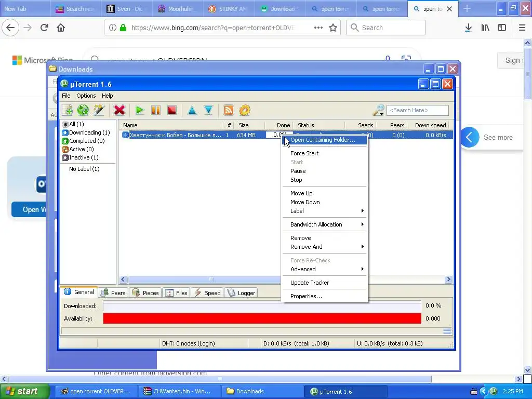Screen dimensions: 532x399
Task: Switch to the Speed tab
Action: pyautogui.click(x=207, y=293)
